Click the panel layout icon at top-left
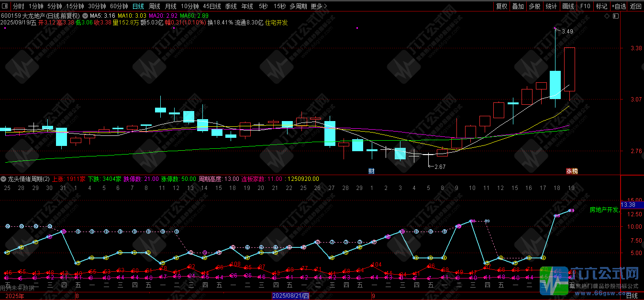Screen dimensions: 644x300 [5, 6]
